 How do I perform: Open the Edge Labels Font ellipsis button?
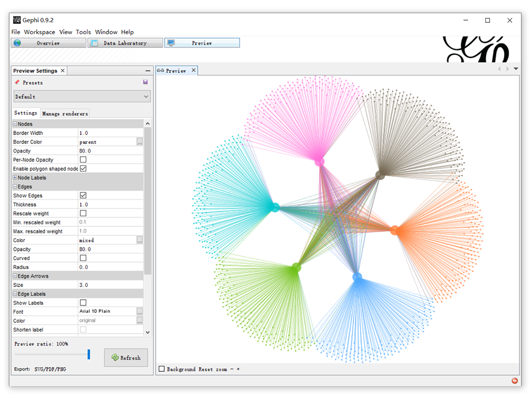click(x=139, y=311)
